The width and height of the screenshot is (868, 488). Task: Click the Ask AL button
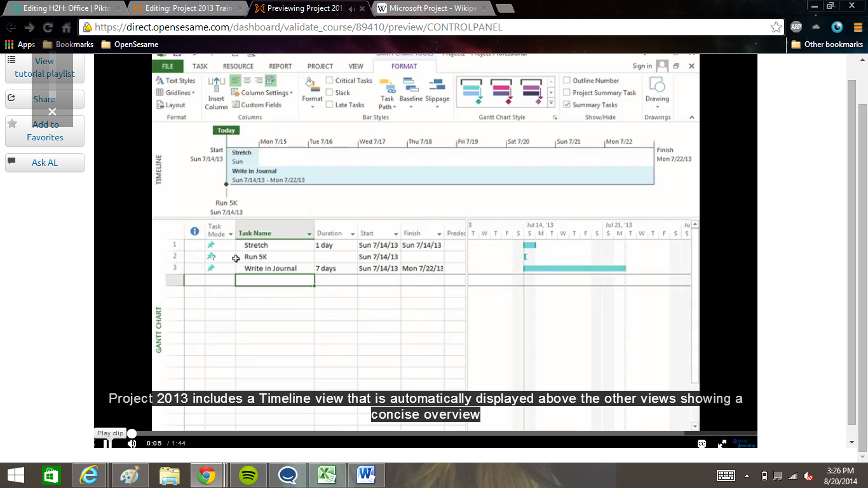[x=44, y=163]
